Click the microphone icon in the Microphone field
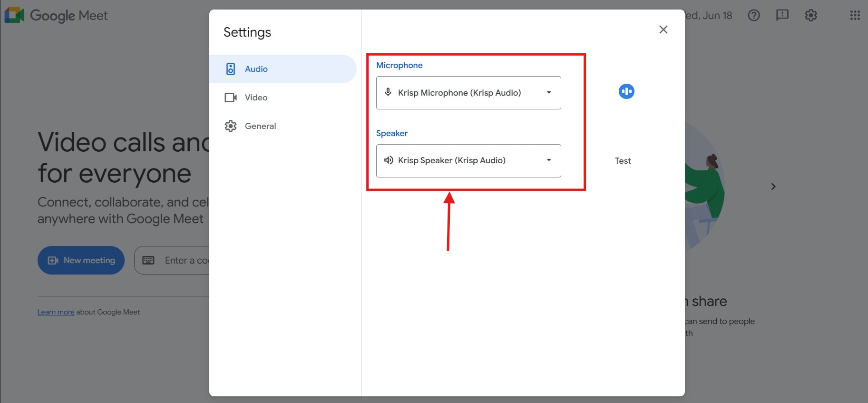 pos(388,92)
